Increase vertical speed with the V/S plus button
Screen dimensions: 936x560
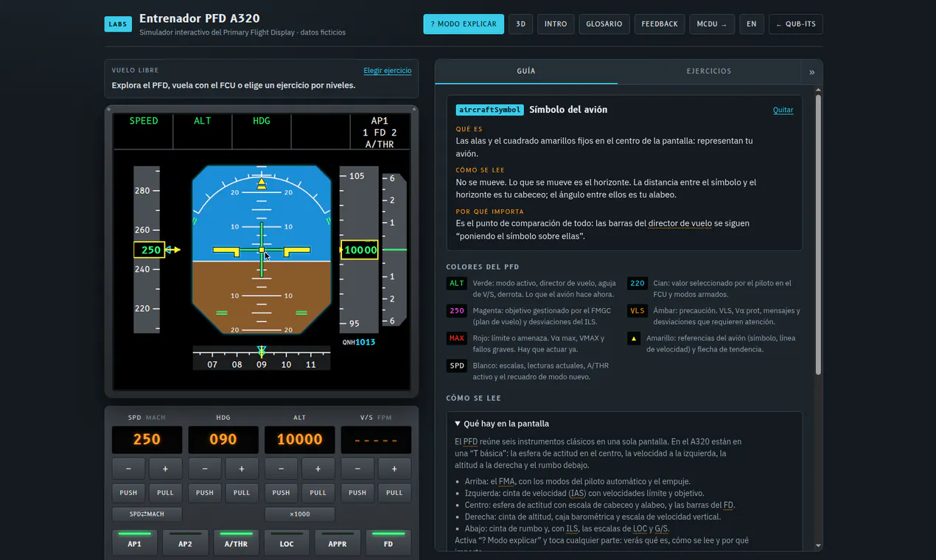394,469
